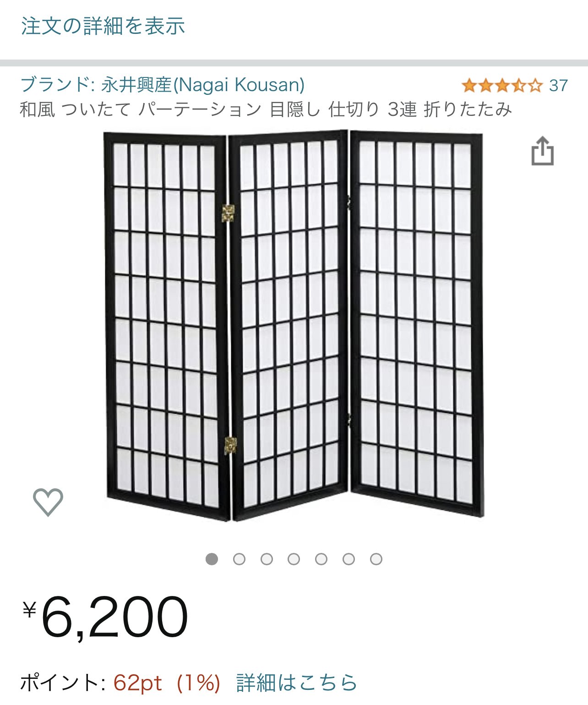Tap the 62pt (1%) points text
Viewport: 588px width, 705px height.
(x=167, y=683)
